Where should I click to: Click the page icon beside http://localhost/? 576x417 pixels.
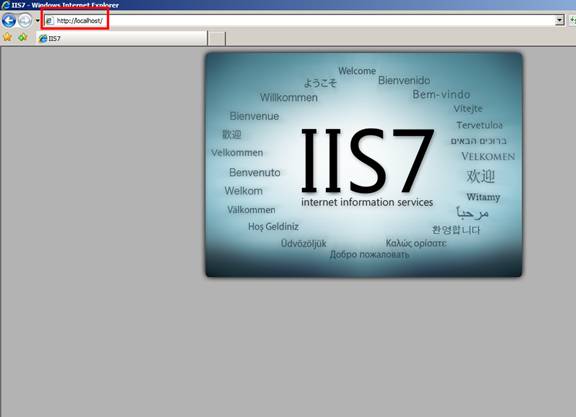click(x=49, y=21)
